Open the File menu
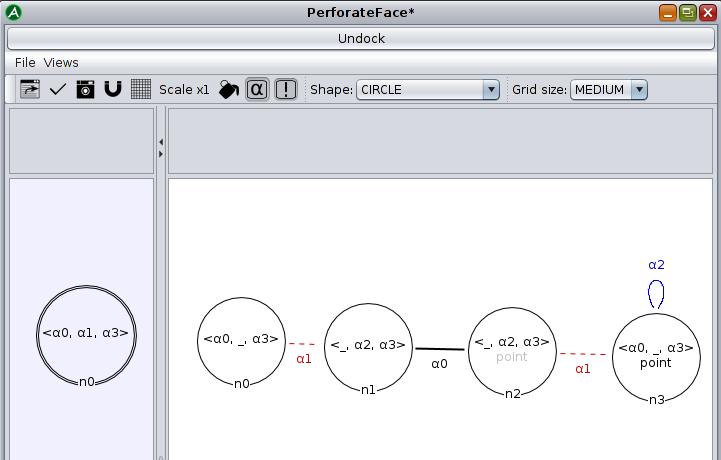The height and width of the screenshot is (460, 721). [25, 63]
